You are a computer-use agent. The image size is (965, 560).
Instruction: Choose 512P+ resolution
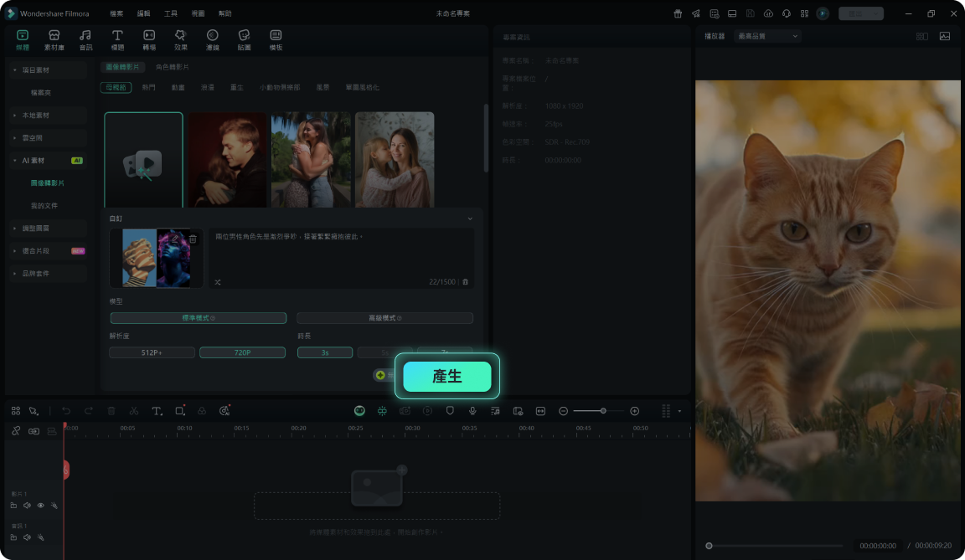click(x=152, y=352)
